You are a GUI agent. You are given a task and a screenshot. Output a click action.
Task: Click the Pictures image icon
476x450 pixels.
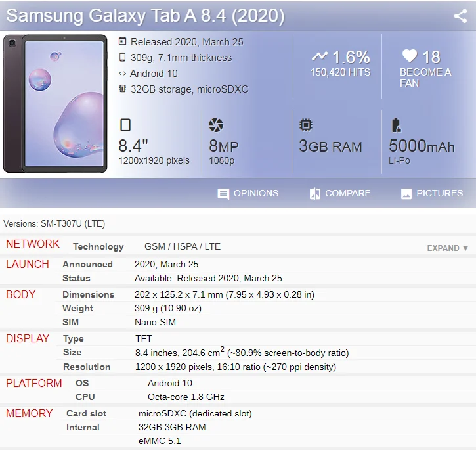click(406, 194)
